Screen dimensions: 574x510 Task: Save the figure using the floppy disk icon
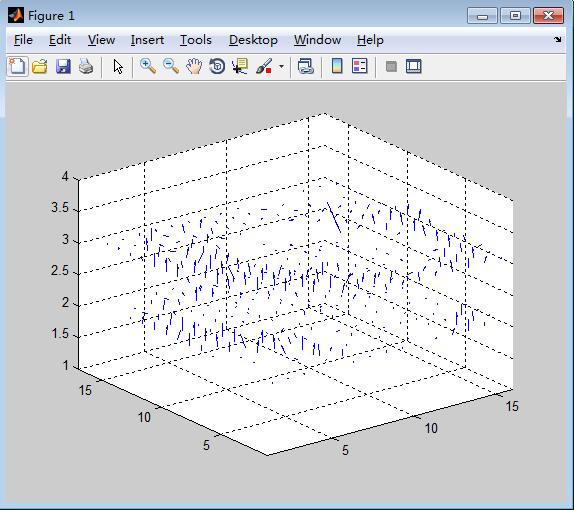(x=63, y=67)
